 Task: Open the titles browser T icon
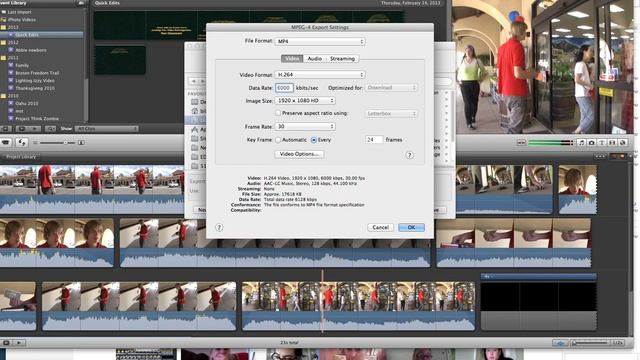[602, 142]
